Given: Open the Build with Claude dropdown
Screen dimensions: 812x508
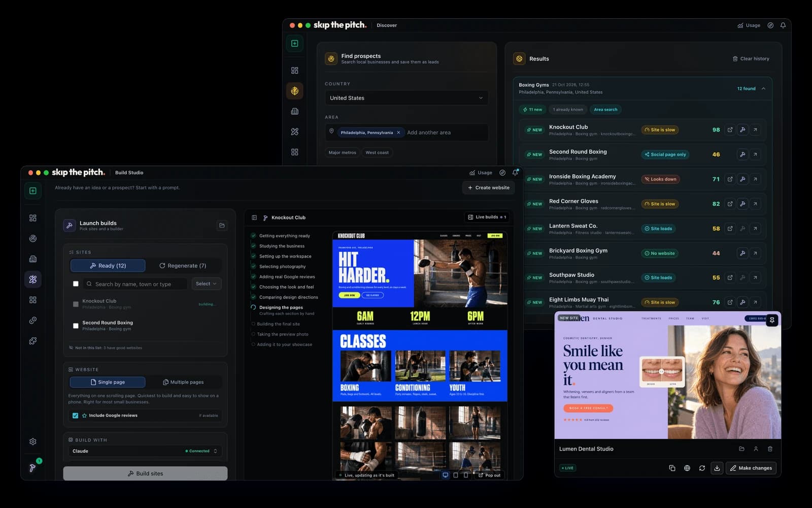Looking at the screenshot, I should pyautogui.click(x=145, y=451).
